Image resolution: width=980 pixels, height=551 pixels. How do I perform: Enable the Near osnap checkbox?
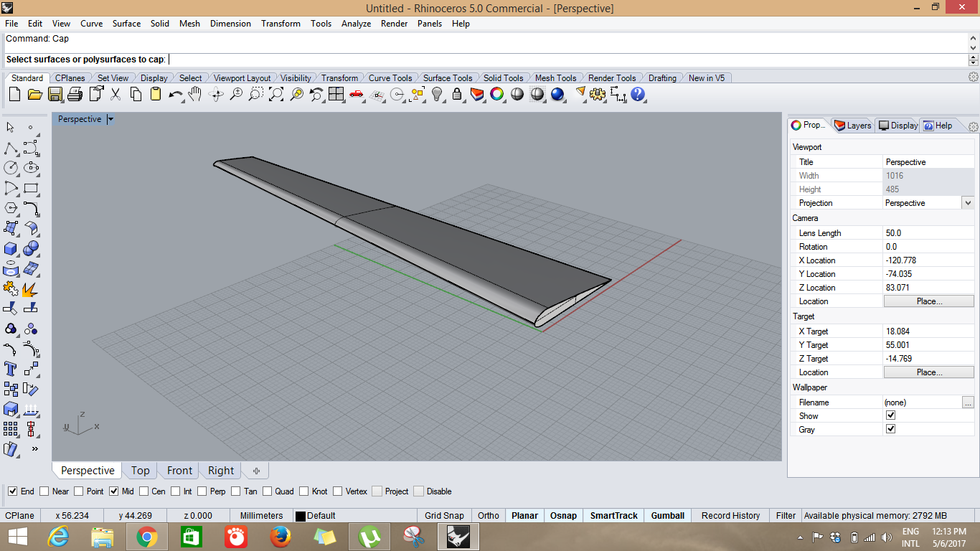click(44, 491)
